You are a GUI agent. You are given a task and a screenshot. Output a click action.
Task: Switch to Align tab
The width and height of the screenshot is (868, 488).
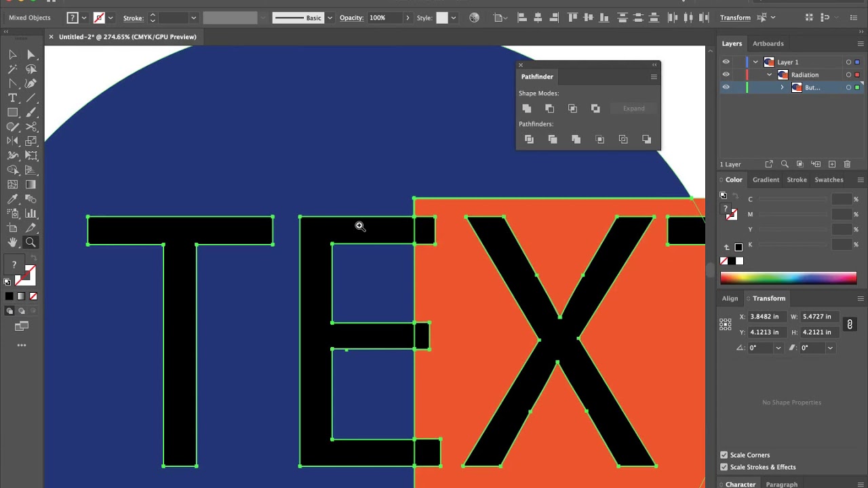tap(730, 298)
